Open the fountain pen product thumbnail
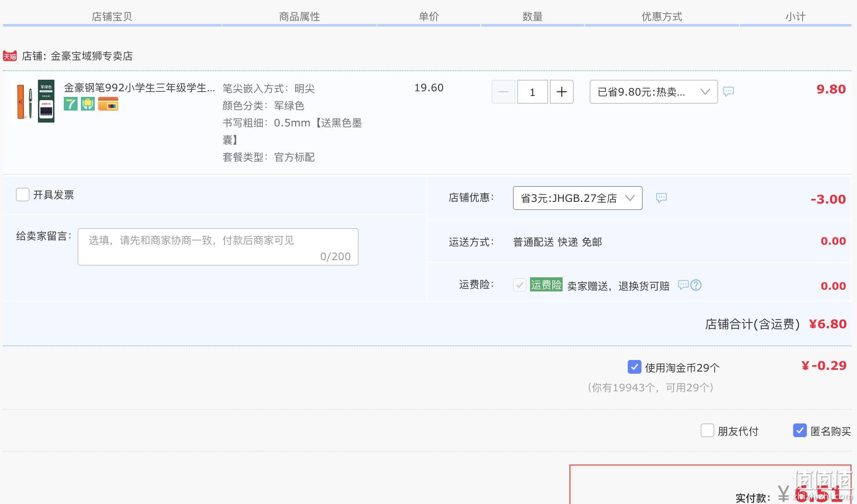Image resolution: width=857 pixels, height=504 pixels. 33,101
